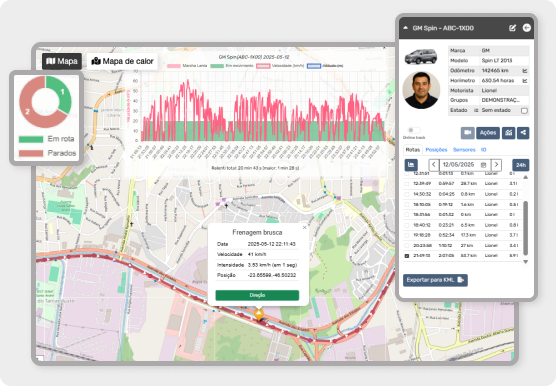
Task: Click the green Direção button
Action: (257, 295)
